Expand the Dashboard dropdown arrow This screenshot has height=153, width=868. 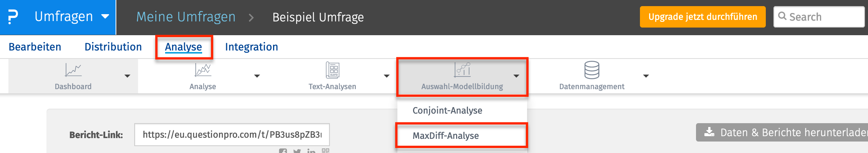127,76
